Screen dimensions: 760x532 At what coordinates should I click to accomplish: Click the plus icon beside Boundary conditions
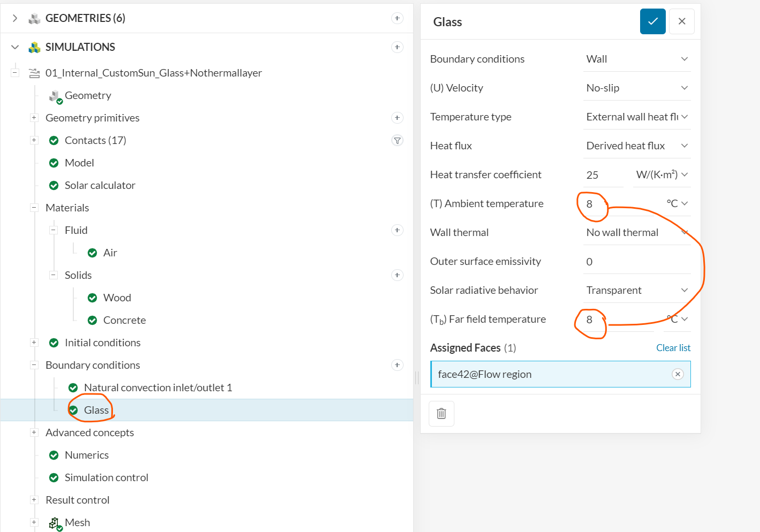tap(397, 365)
